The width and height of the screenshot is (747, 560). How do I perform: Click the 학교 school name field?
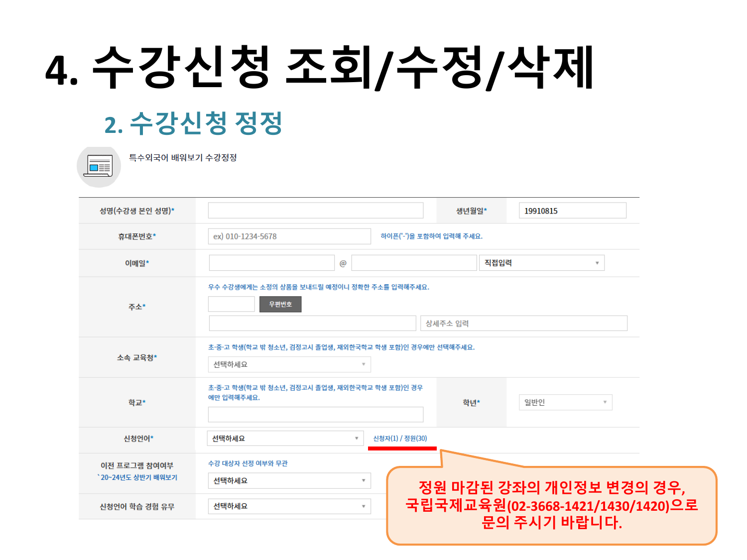(315, 414)
